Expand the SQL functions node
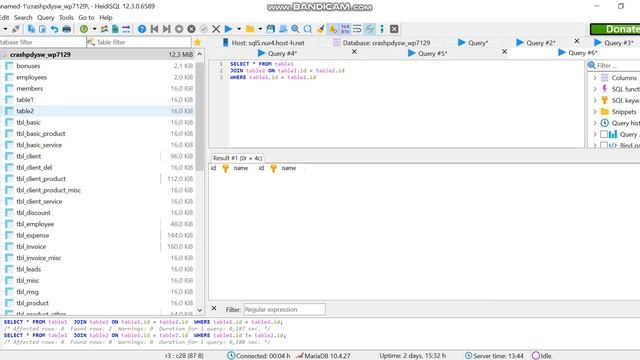Image resolution: width=640 pixels, height=360 pixels. [x=595, y=89]
